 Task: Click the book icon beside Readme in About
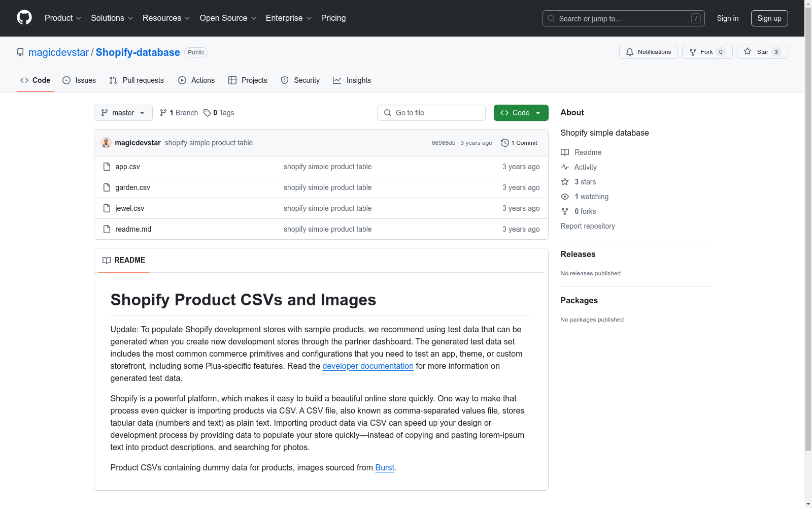tap(565, 152)
